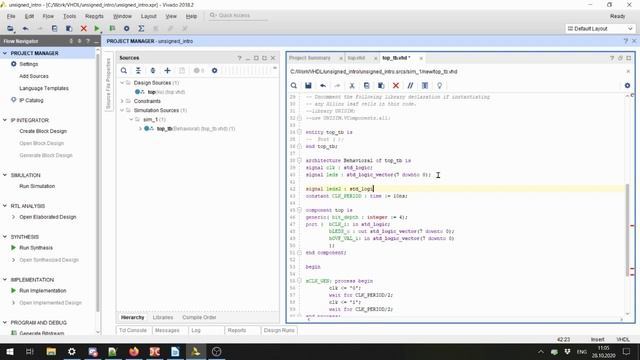Viewport: 640px width, 360px height.
Task: Open editor settings gear icon
Action: point(627,85)
